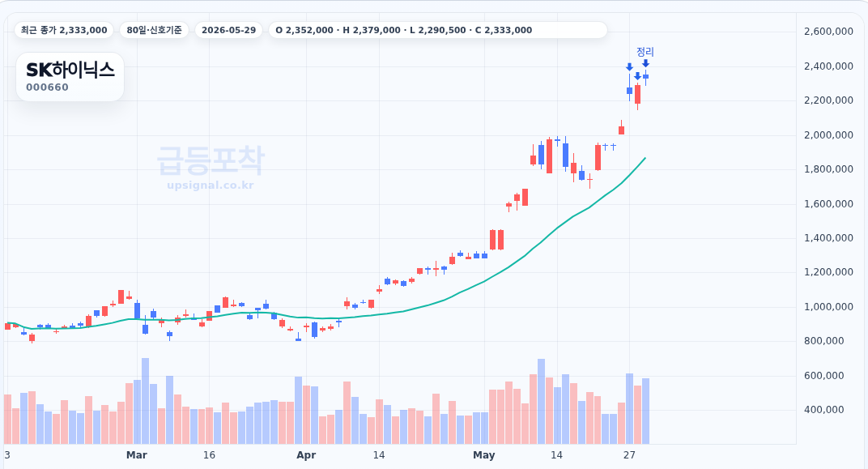Image resolution: width=868 pixels, height=469 pixels.
Task: Click the 14 tick between Apr and May
Action: tap(379, 455)
